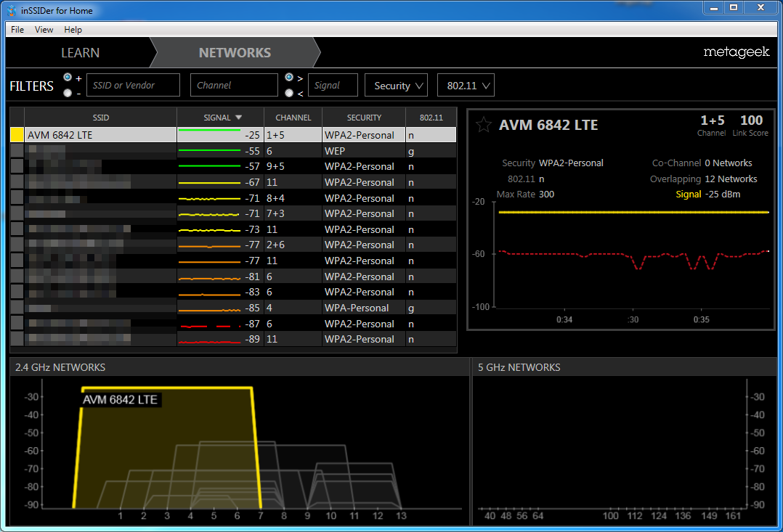783x532 pixels.
Task: Select the minus exclude filter radio button
Action: click(x=68, y=93)
